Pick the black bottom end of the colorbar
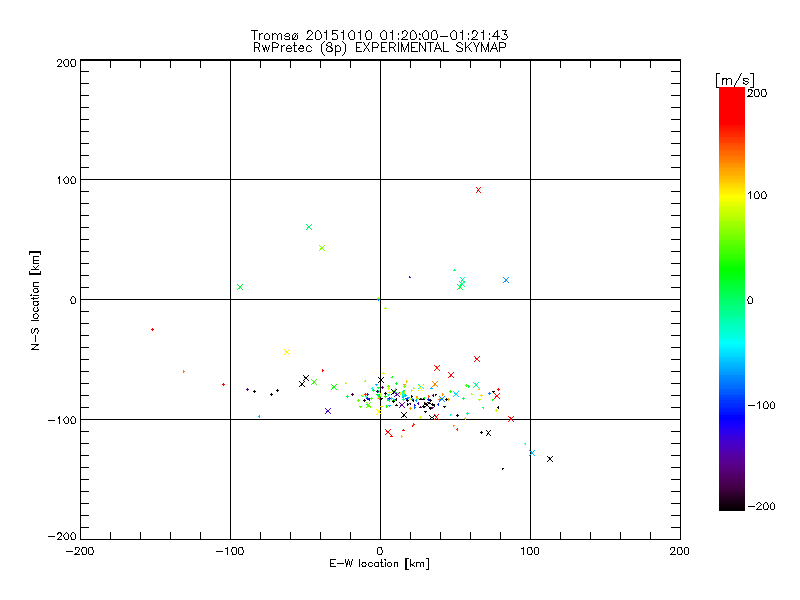 coord(732,504)
